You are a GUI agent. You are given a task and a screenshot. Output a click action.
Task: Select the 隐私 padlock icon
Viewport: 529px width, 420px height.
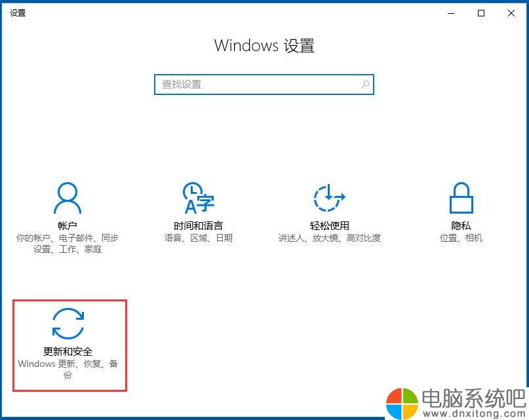tap(461, 198)
